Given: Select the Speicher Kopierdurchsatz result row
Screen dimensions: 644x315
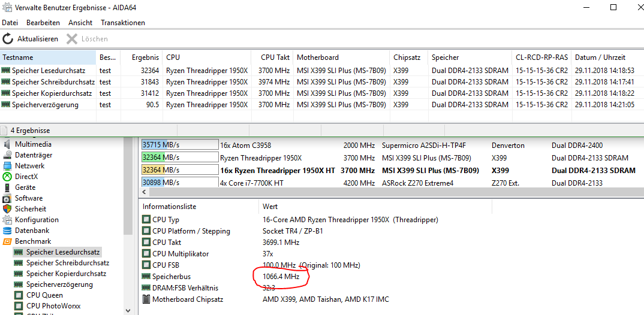Looking at the screenshot, I should tap(322, 93).
